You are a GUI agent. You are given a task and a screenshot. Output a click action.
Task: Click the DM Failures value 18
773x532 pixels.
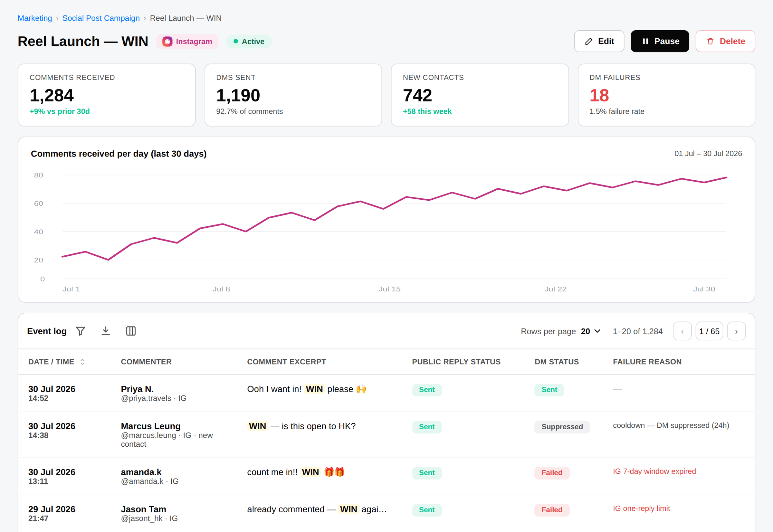pyautogui.click(x=599, y=96)
